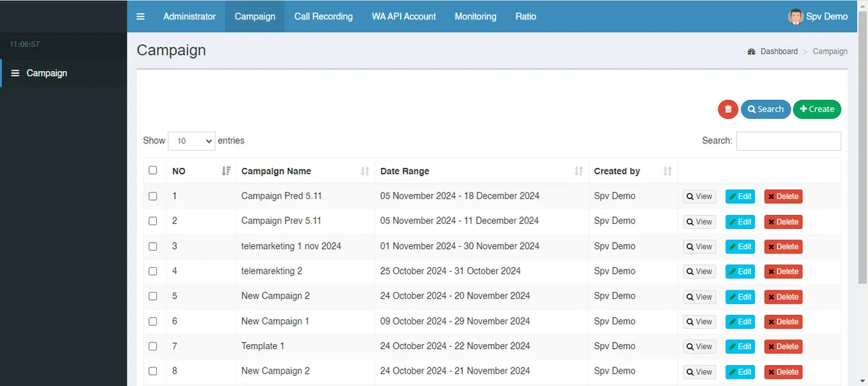Sort table by NO column icon
This screenshot has height=386, width=868.
[226, 172]
